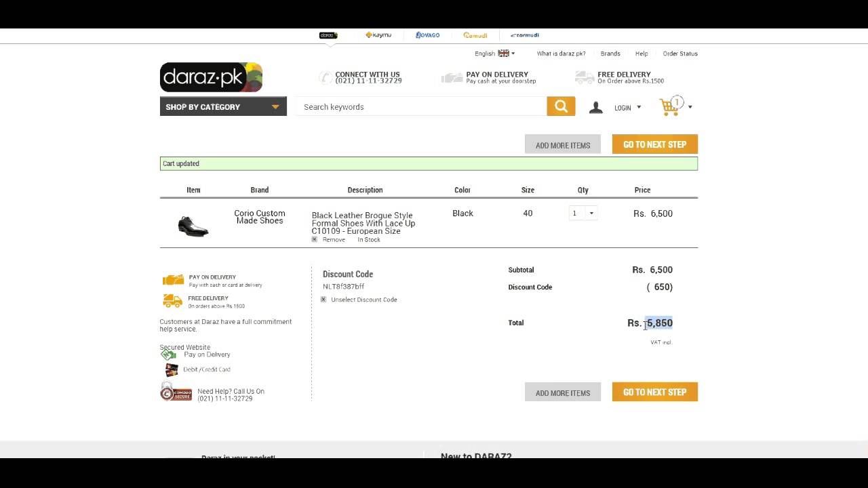Image resolution: width=868 pixels, height=488 pixels.
Task: Click the Debit/Credit Card icon
Action: click(x=172, y=369)
